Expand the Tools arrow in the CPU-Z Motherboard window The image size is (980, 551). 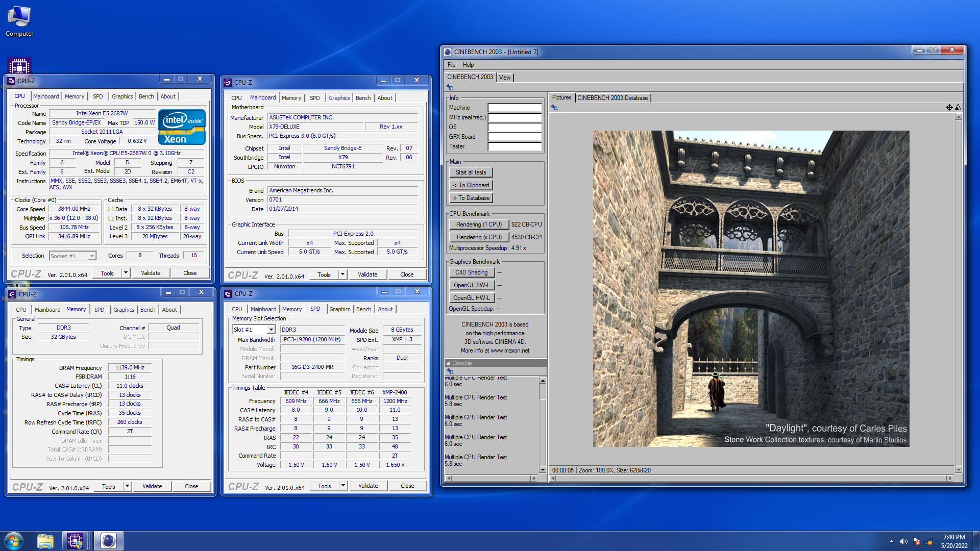[x=342, y=274]
